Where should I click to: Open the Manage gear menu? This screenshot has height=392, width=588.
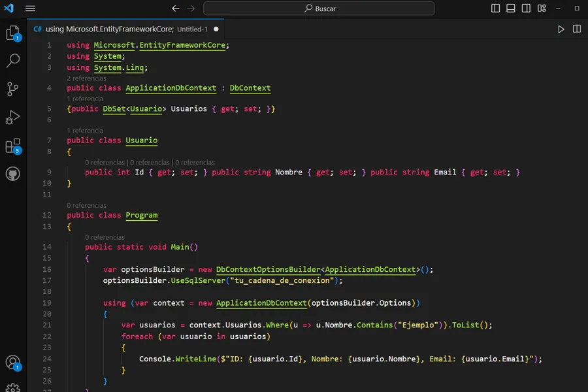(x=13, y=387)
